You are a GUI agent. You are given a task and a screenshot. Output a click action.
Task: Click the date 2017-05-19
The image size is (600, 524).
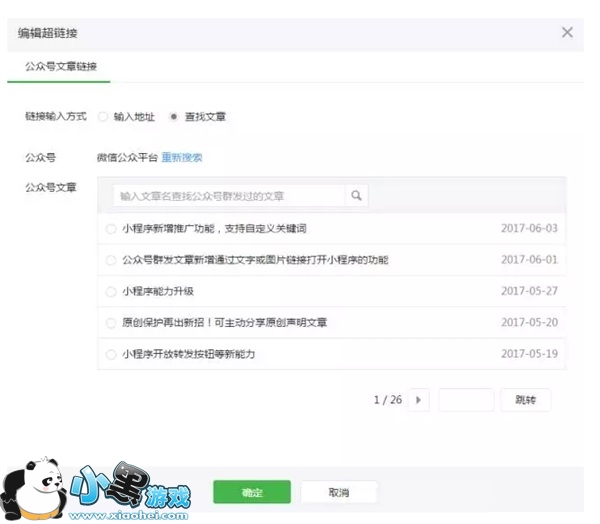pyautogui.click(x=529, y=354)
